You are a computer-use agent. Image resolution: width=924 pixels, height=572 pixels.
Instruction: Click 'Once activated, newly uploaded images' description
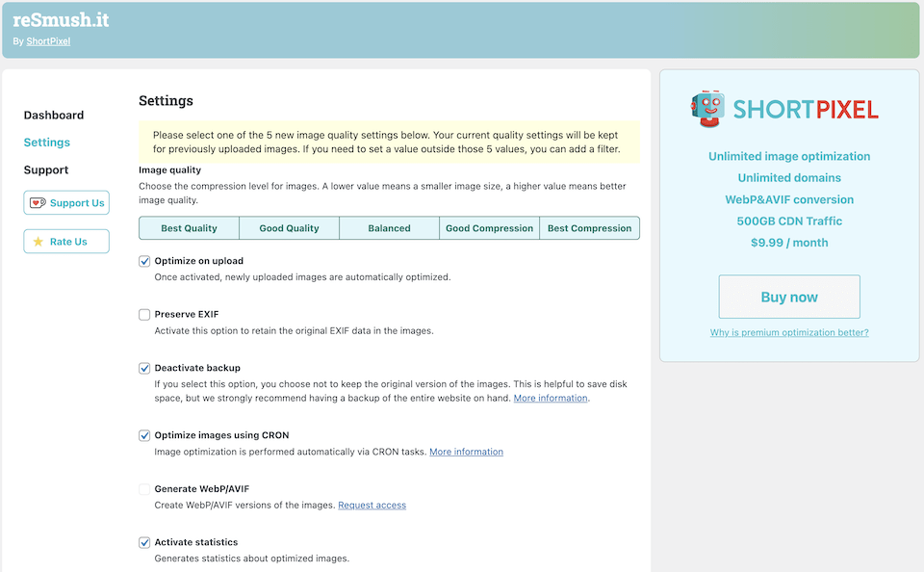click(x=302, y=277)
